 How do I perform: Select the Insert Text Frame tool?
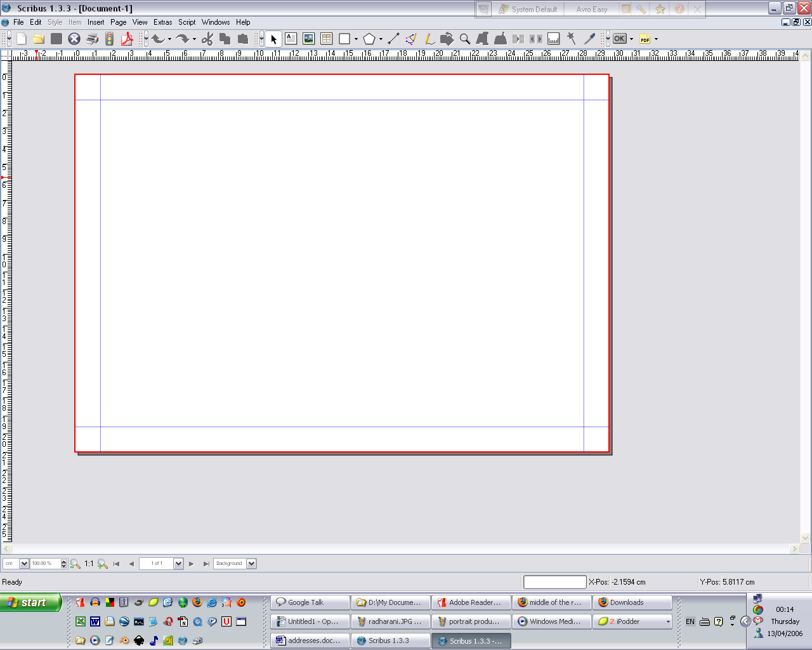tap(291, 39)
